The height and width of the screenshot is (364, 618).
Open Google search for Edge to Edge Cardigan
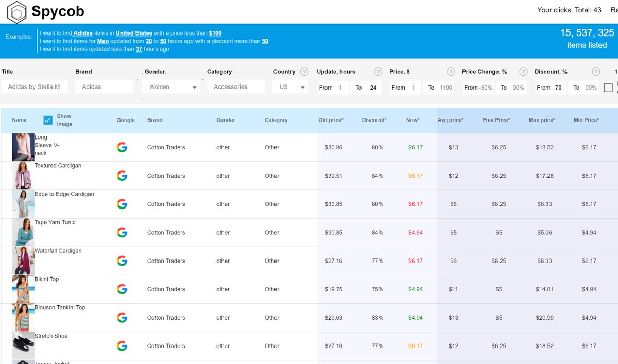[x=122, y=204]
